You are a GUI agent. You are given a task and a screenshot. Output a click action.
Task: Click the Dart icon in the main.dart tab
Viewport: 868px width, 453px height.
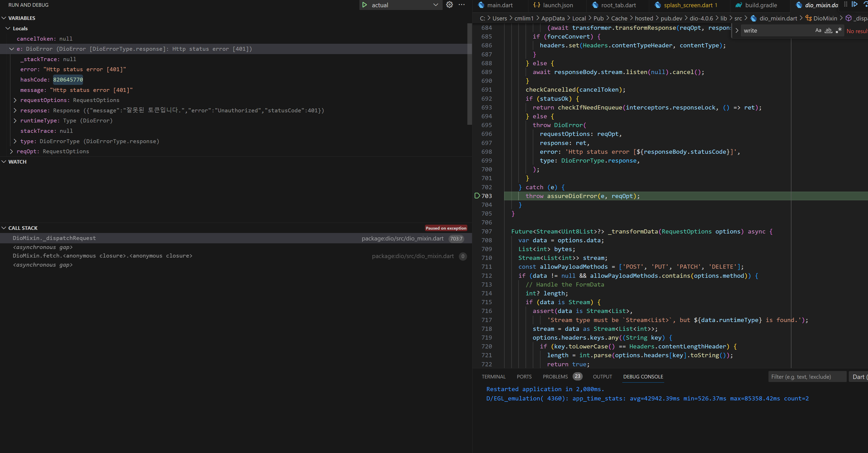click(481, 5)
